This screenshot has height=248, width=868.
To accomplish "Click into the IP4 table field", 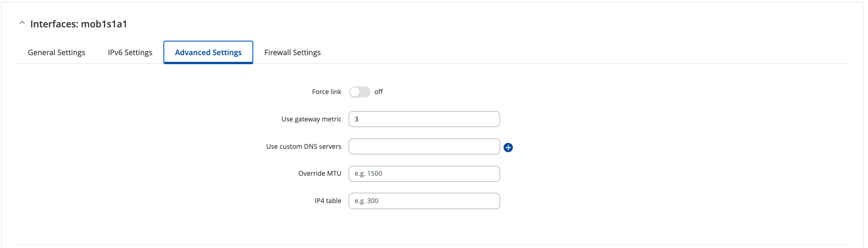I will point(424,201).
